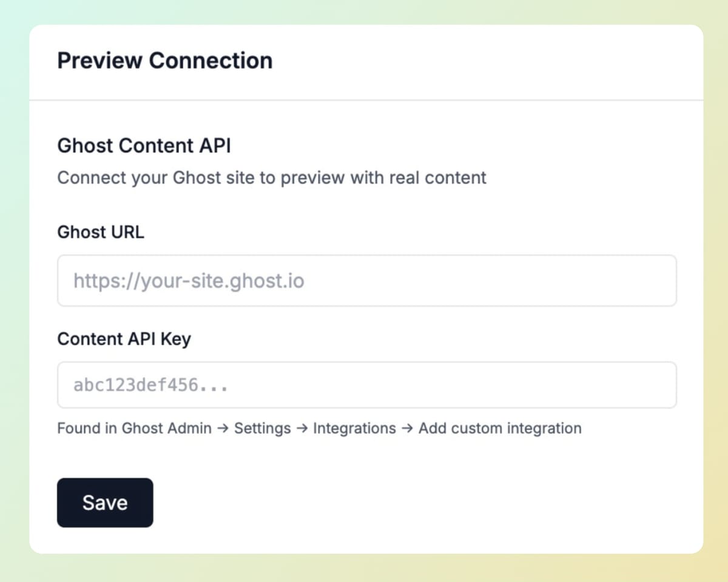
Task: Click the "Content API Key" field label
Action: [x=124, y=339]
